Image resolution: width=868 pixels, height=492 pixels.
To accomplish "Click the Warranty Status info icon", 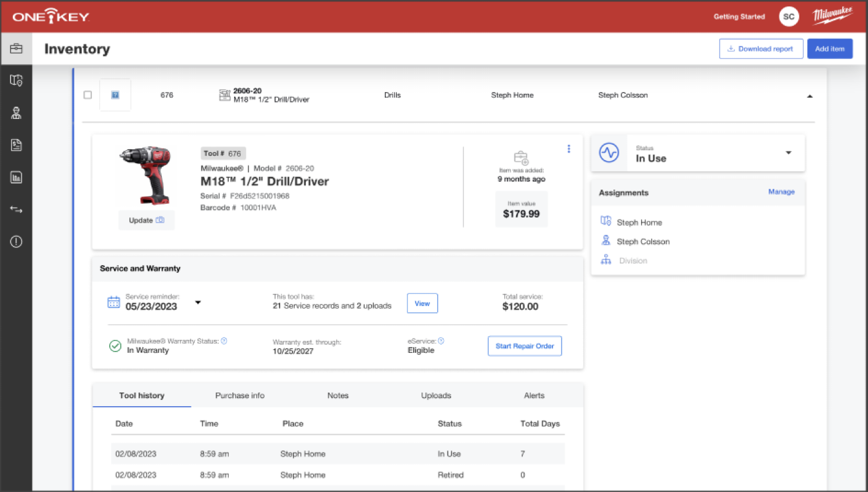I will pos(224,341).
